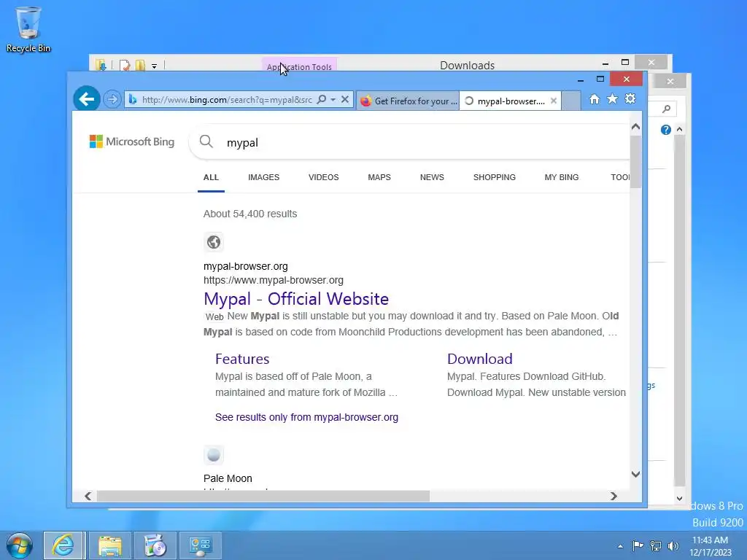
Task: Click the Bing search magnifier icon
Action: [x=206, y=141]
